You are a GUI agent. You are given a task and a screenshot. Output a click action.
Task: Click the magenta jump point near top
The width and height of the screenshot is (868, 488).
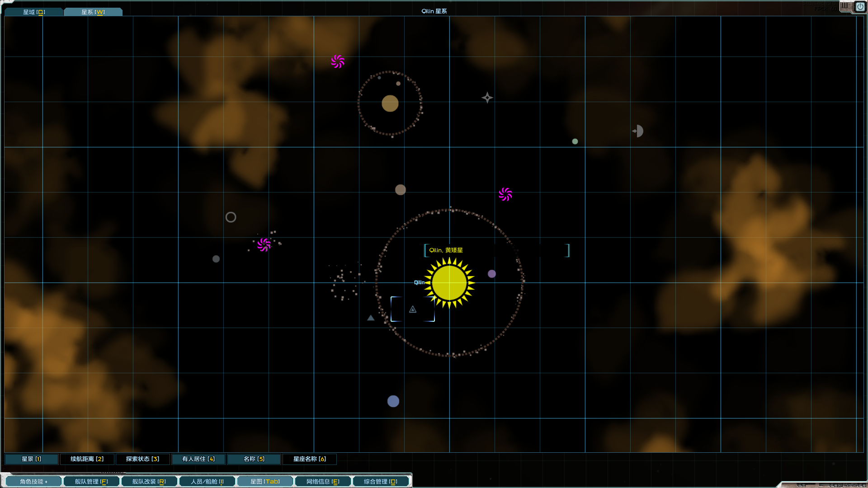[338, 61]
